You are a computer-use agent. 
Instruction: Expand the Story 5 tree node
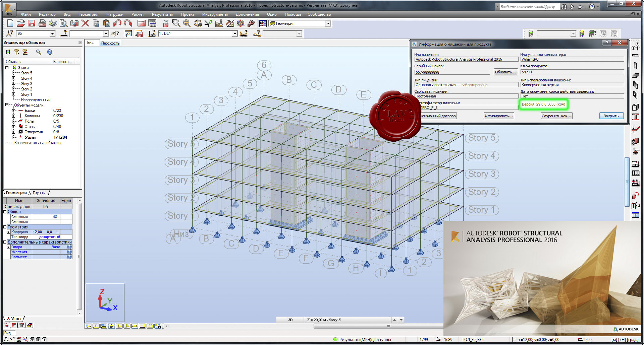click(x=13, y=73)
